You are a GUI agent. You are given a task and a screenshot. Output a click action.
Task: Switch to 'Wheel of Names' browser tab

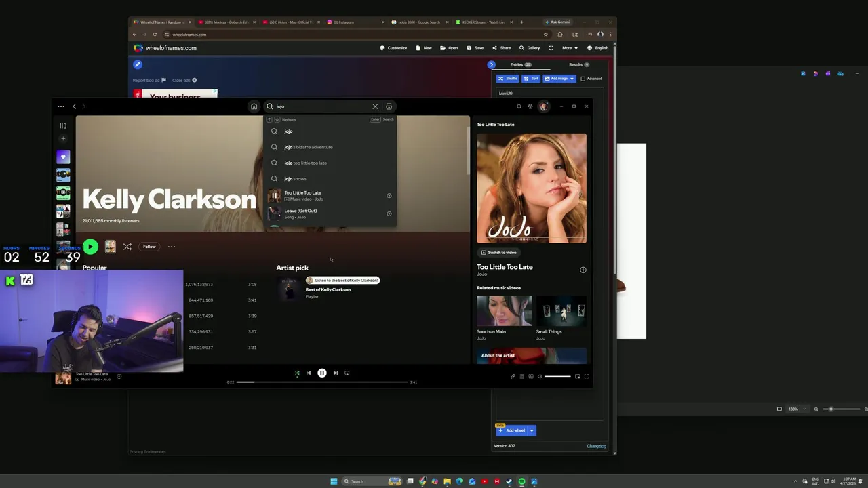[161, 22]
